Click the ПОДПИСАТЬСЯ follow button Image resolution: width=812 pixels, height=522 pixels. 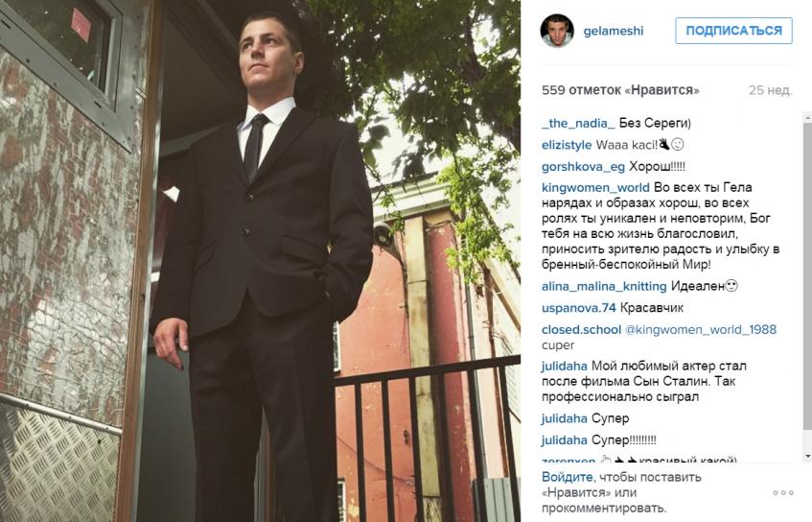[733, 31]
